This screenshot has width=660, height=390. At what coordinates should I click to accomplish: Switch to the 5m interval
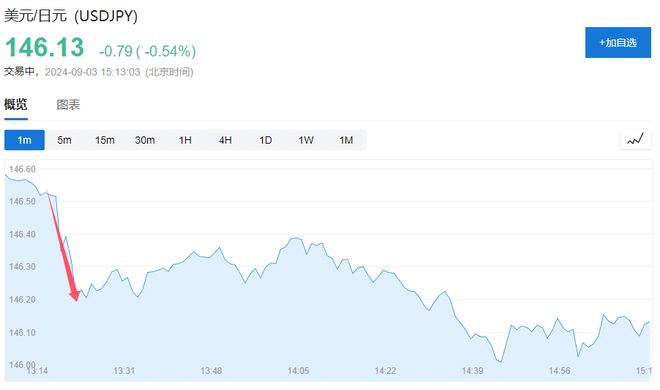click(x=64, y=140)
